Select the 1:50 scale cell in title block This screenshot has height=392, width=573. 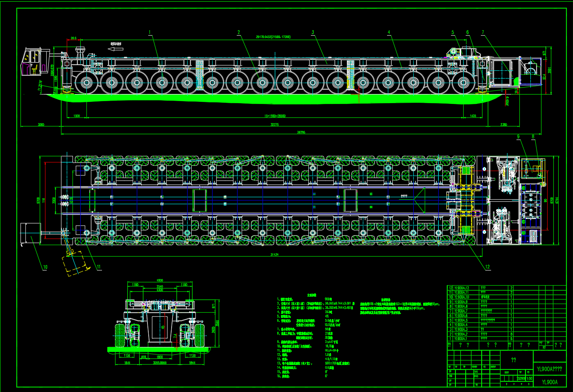pos(529,378)
